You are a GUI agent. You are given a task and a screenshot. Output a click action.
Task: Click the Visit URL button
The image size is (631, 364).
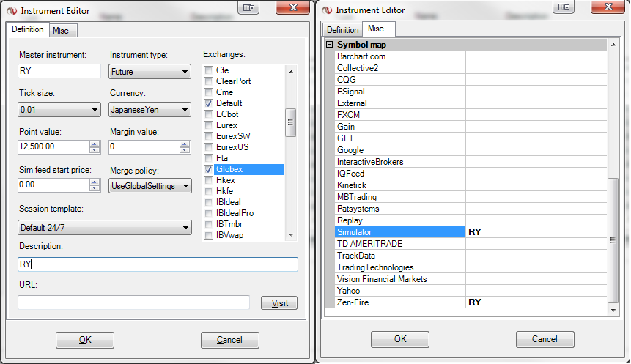(x=279, y=303)
